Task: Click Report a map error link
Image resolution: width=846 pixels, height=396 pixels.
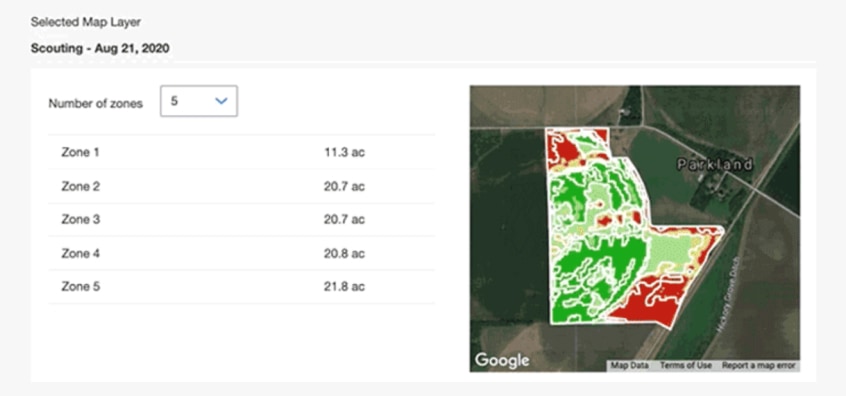Action: click(x=759, y=366)
